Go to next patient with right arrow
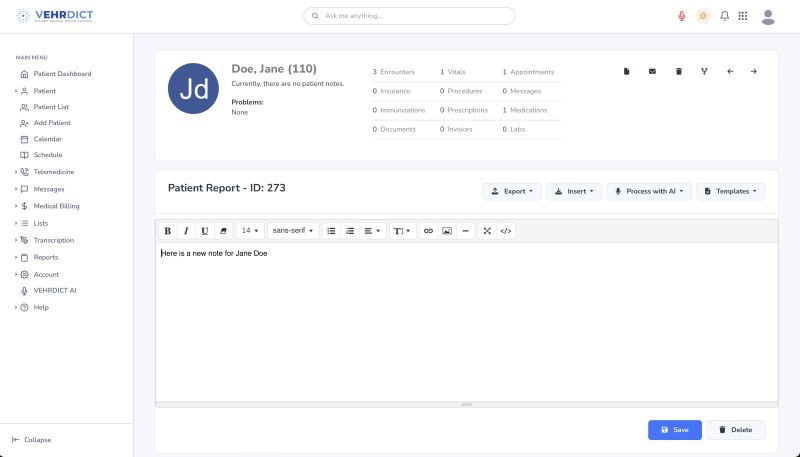 pos(754,71)
